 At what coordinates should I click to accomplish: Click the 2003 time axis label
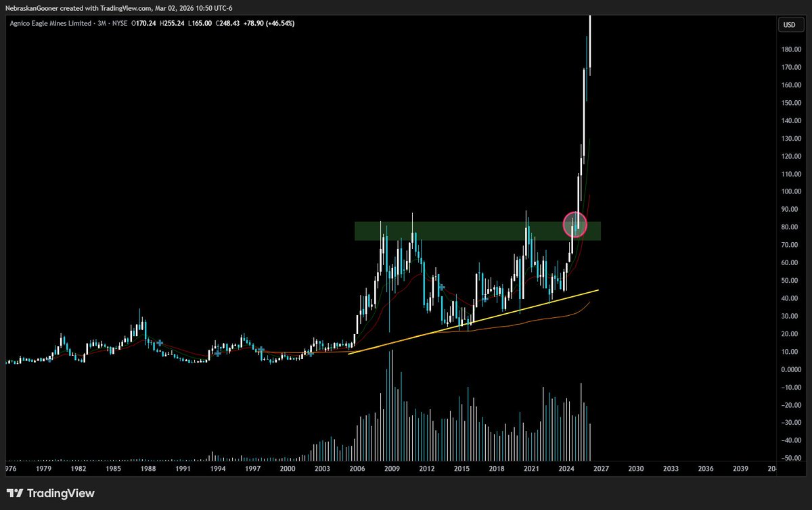[322, 468]
